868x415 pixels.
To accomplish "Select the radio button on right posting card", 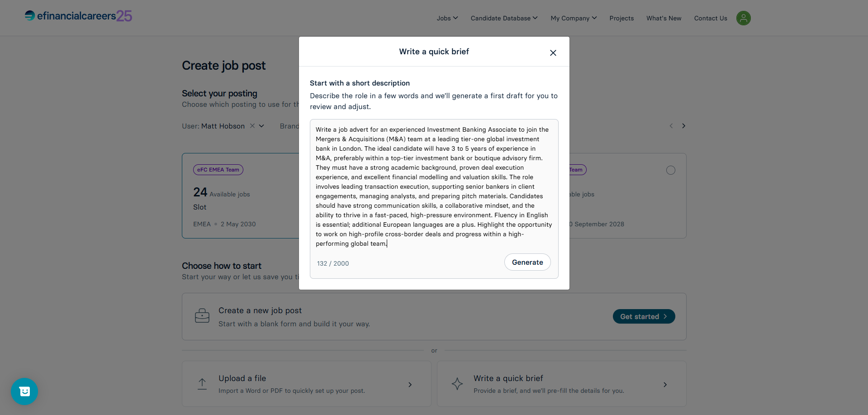I will tap(670, 170).
